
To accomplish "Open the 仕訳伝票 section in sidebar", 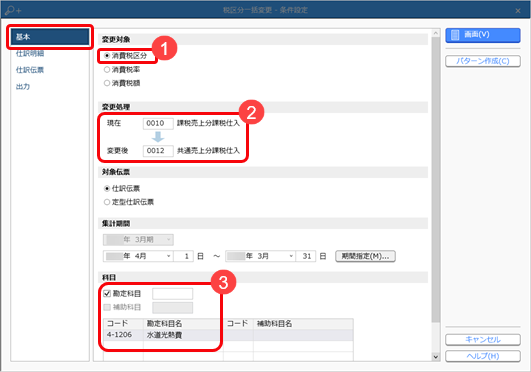I will coord(30,70).
